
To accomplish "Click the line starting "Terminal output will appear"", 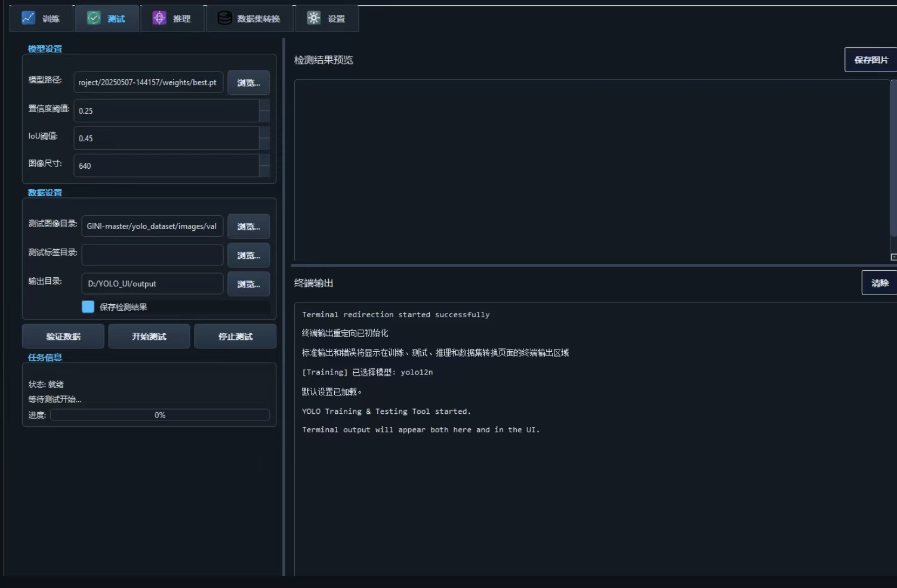I will [421, 429].
